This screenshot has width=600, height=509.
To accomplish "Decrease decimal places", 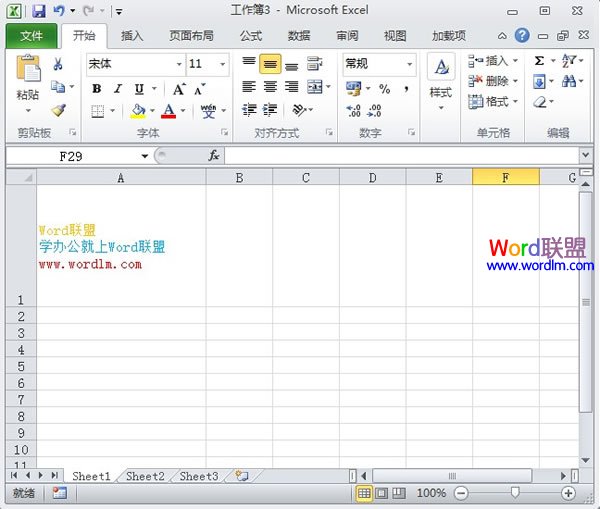I will pos(374,111).
